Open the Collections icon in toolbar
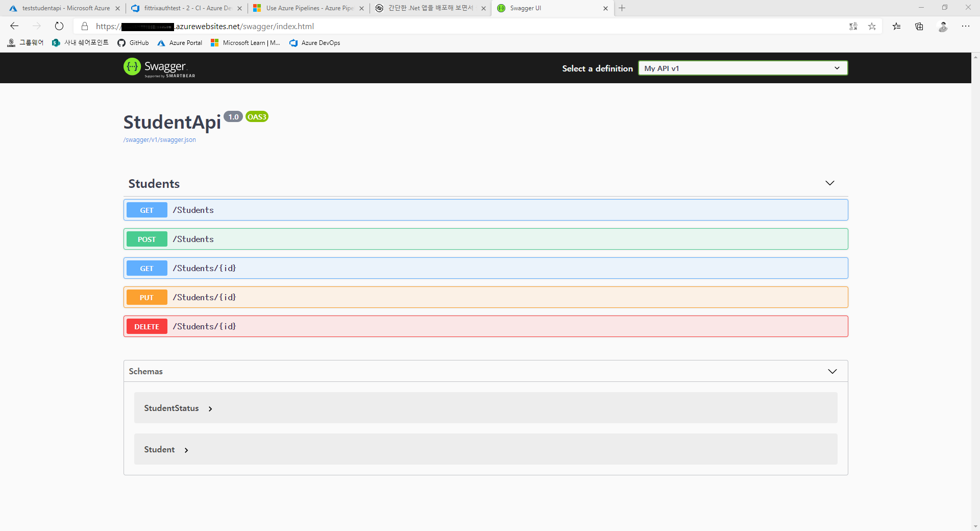 (919, 27)
